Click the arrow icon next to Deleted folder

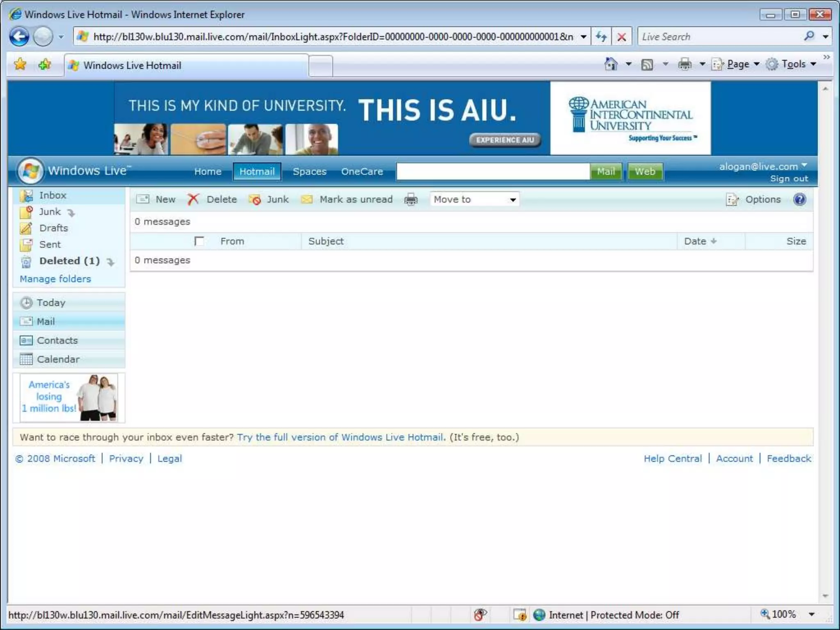tap(110, 262)
